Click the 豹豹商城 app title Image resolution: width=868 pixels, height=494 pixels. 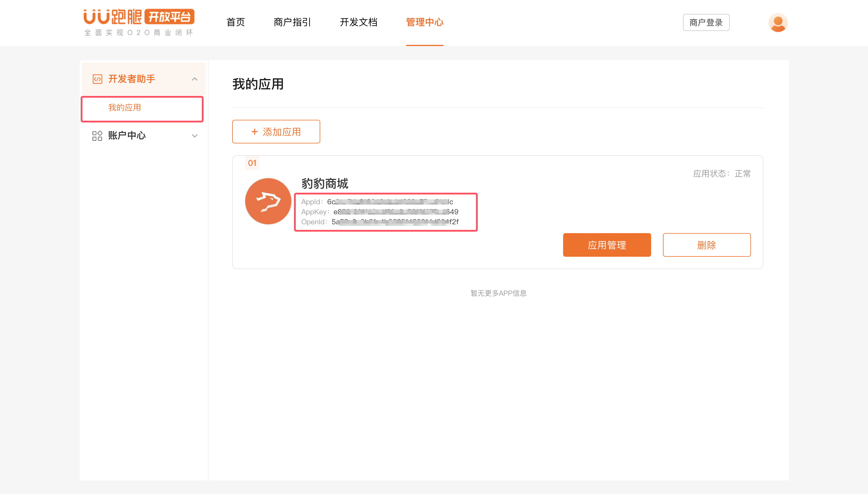click(325, 184)
